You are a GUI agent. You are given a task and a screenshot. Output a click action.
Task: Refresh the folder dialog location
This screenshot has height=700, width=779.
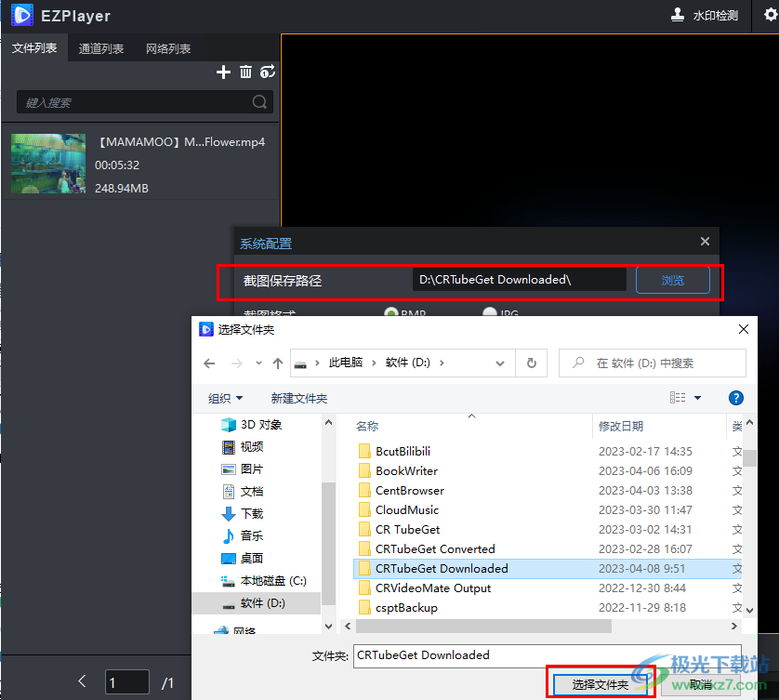pyautogui.click(x=531, y=363)
